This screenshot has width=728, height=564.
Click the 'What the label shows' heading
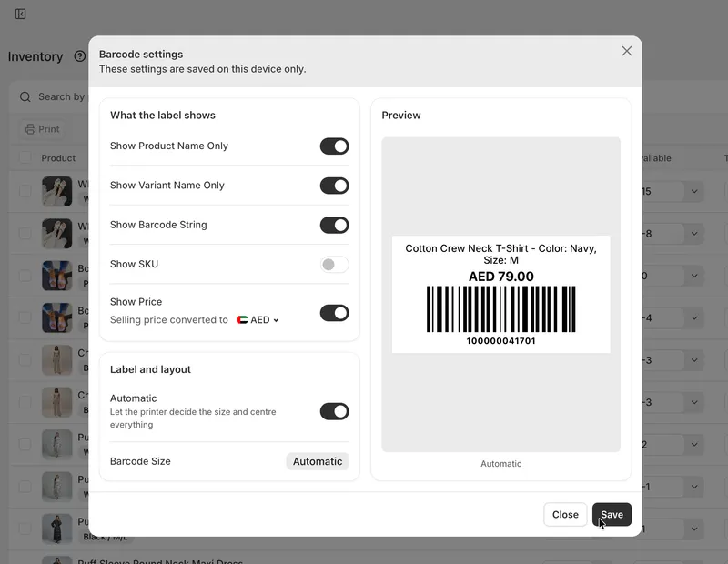[x=163, y=116]
